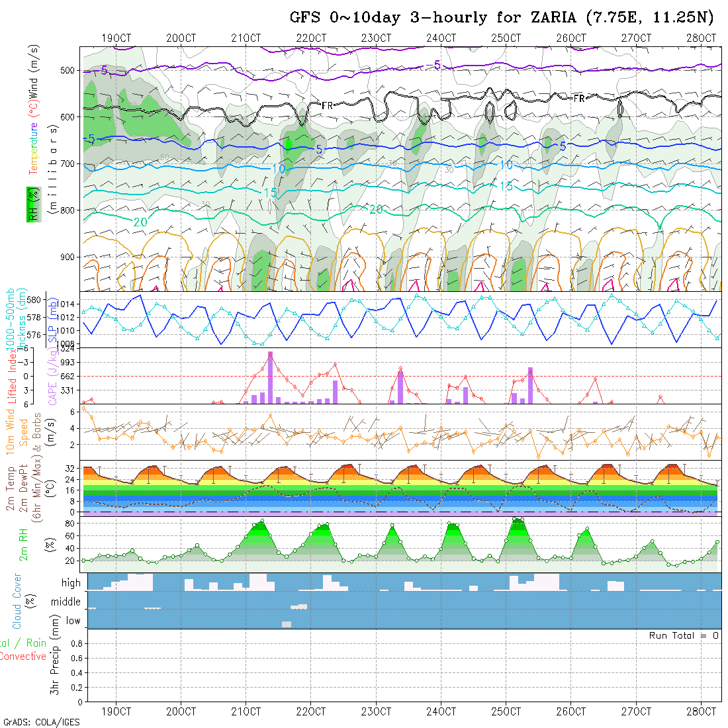Click the 'middle' cloud cover row label

66,602
